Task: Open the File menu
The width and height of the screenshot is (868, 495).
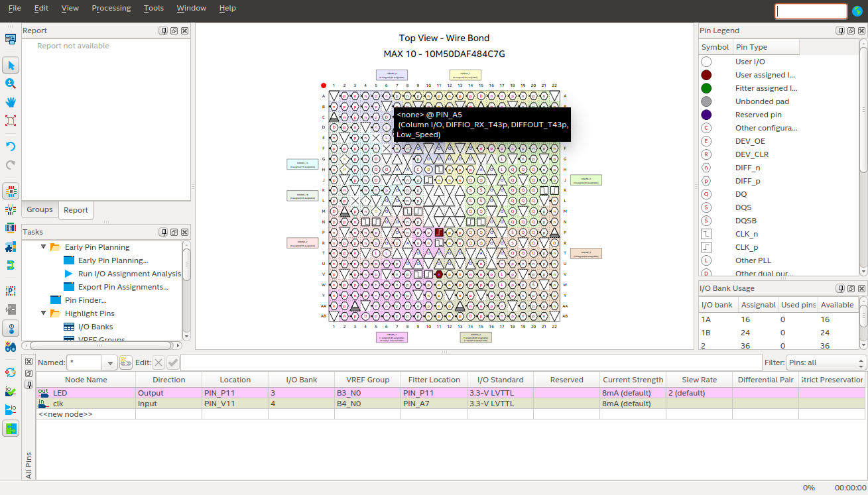Action: pos(15,8)
